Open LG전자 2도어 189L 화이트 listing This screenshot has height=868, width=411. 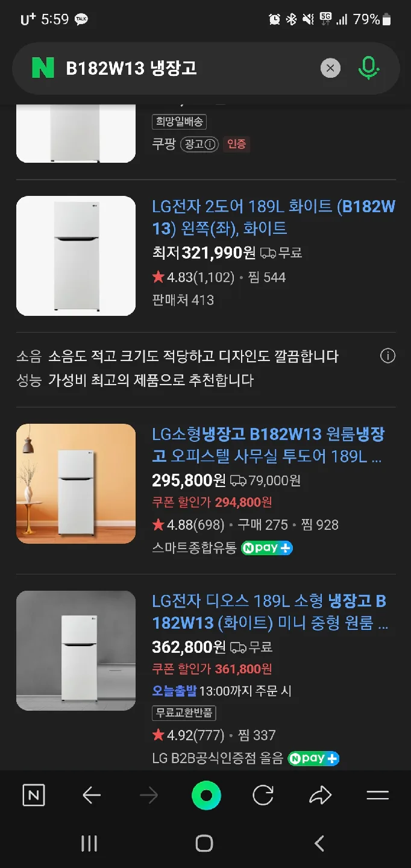pyautogui.click(x=274, y=218)
